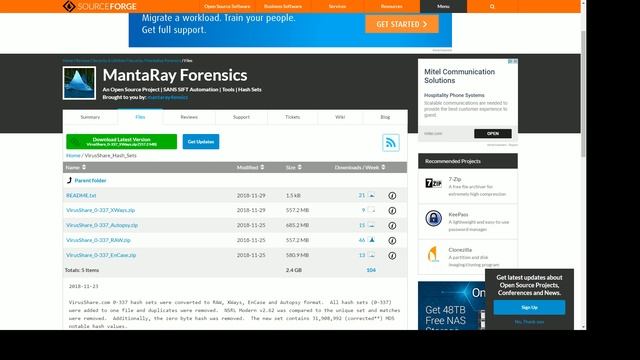Dismiss popup with No, Thank you
Screen dimensions: 640x360
(529, 322)
